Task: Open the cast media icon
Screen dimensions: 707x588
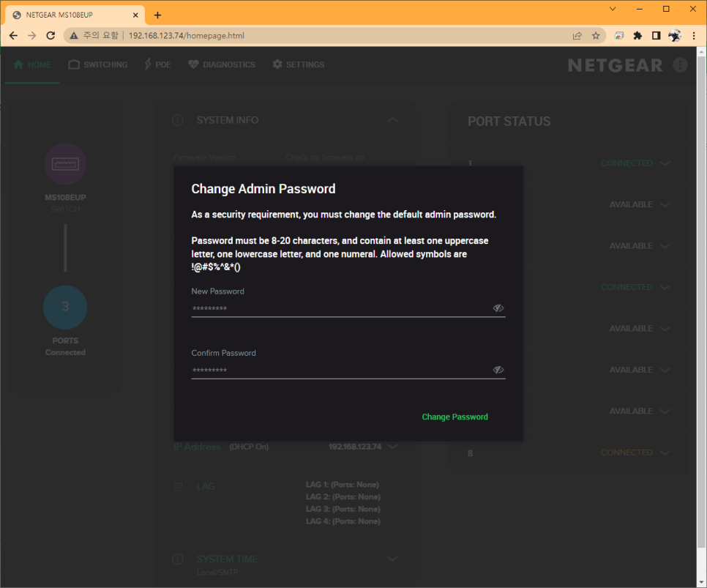Action: [x=619, y=36]
